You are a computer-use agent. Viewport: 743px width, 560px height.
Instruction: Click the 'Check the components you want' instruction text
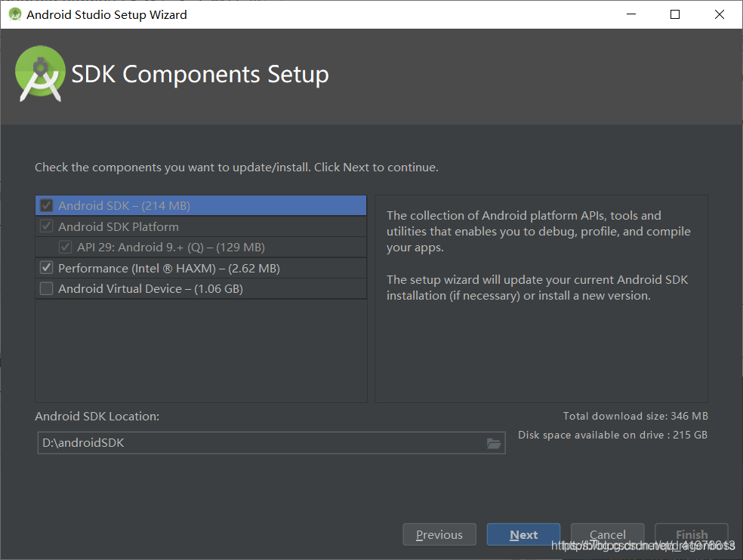coord(236,168)
